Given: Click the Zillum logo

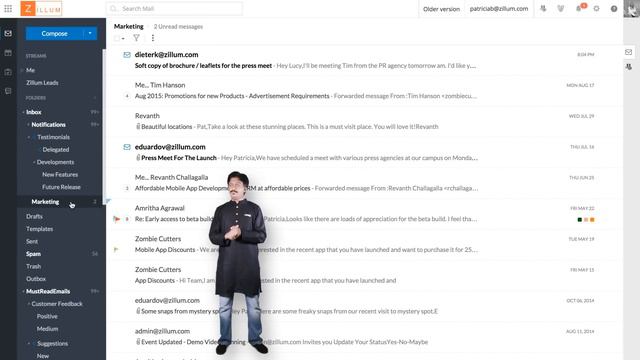Looking at the screenshot, I should (41, 9).
